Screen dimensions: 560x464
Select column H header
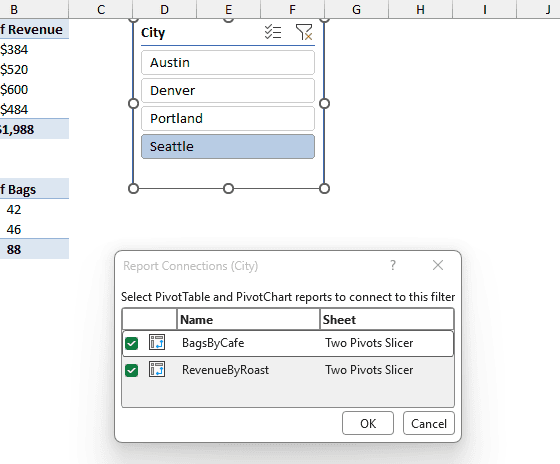coord(420,9)
